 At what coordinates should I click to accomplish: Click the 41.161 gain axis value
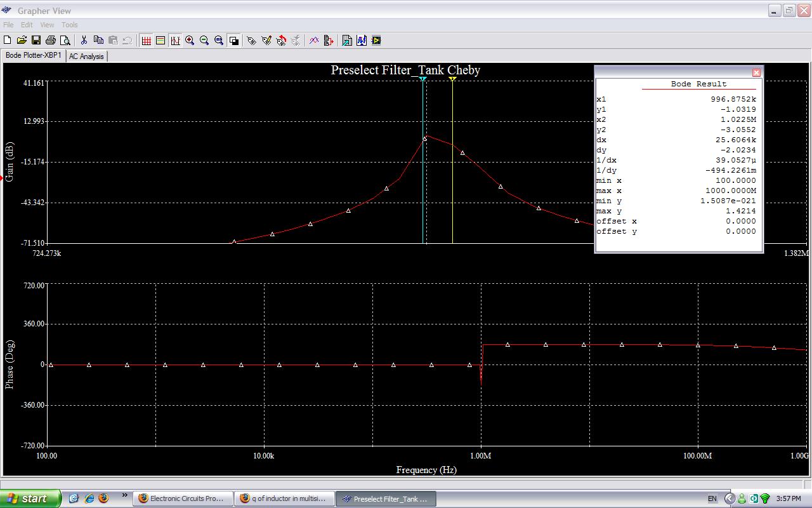(x=35, y=83)
